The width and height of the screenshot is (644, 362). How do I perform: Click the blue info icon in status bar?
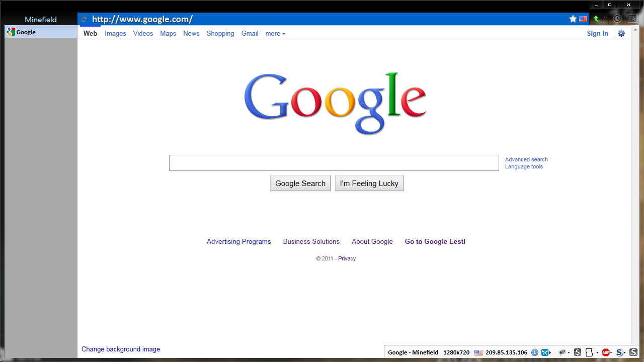click(535, 352)
